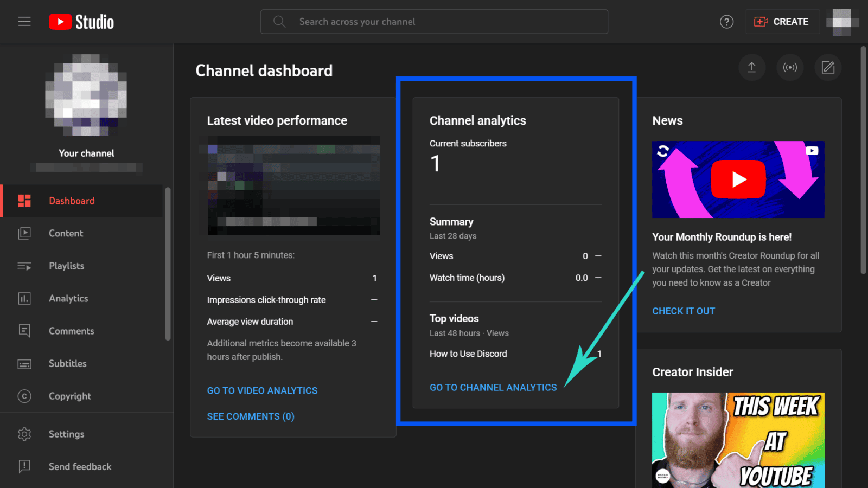
Task: Open SEE COMMENTS (0) link
Action: [x=251, y=416]
